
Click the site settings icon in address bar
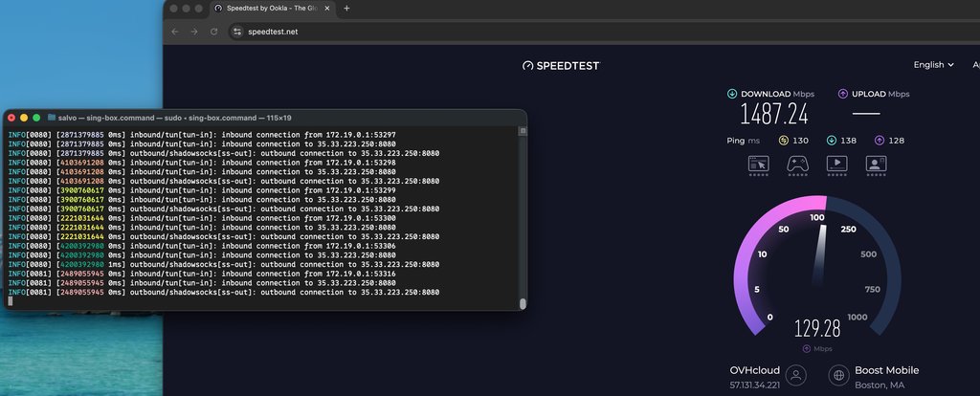pos(236,32)
